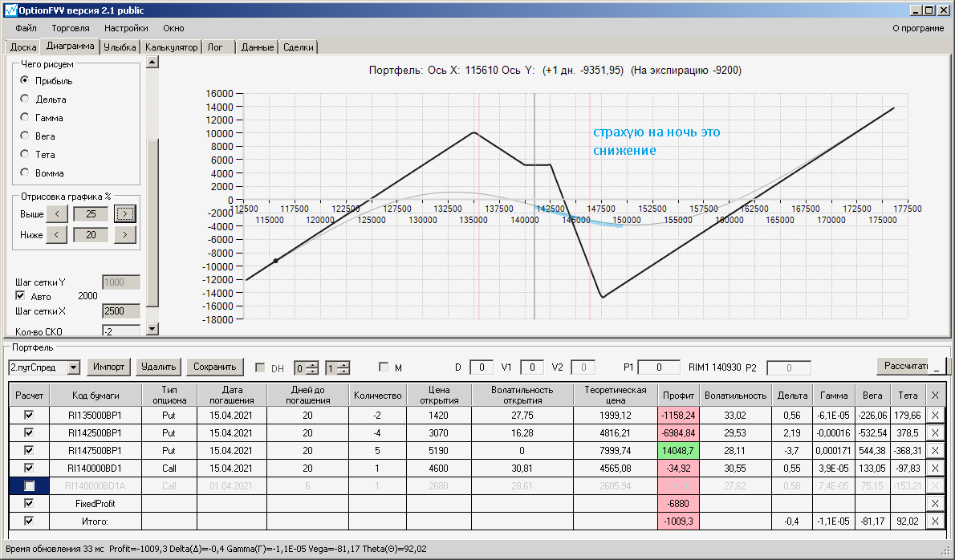Click the X column header in the table
This screenshot has height=560, width=955.
(x=936, y=395)
